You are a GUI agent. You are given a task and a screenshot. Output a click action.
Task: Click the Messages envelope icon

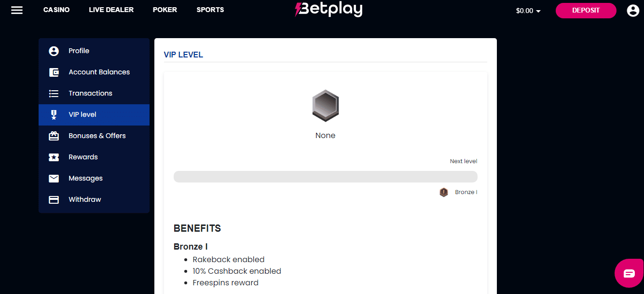pos(54,178)
